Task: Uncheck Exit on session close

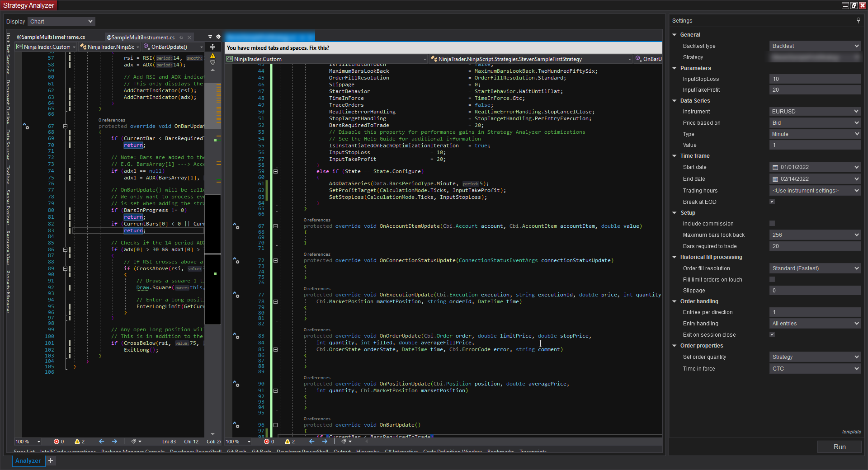Action: pyautogui.click(x=772, y=334)
